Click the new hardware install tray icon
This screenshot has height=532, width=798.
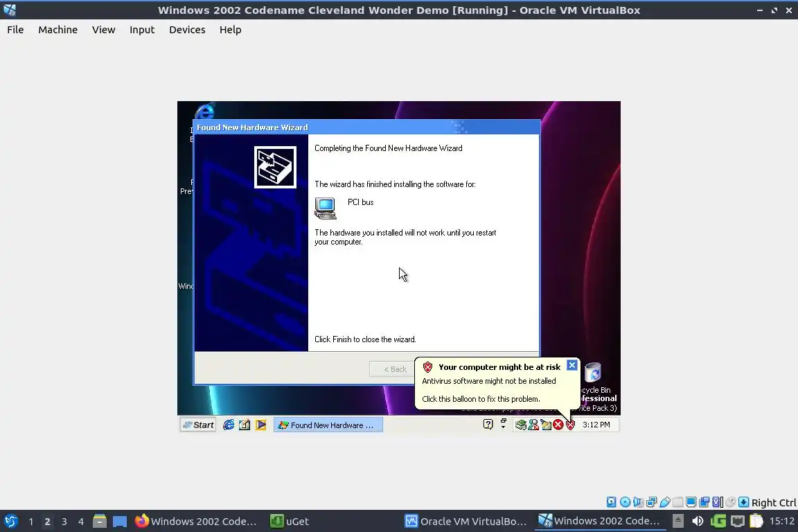pyautogui.click(x=546, y=425)
